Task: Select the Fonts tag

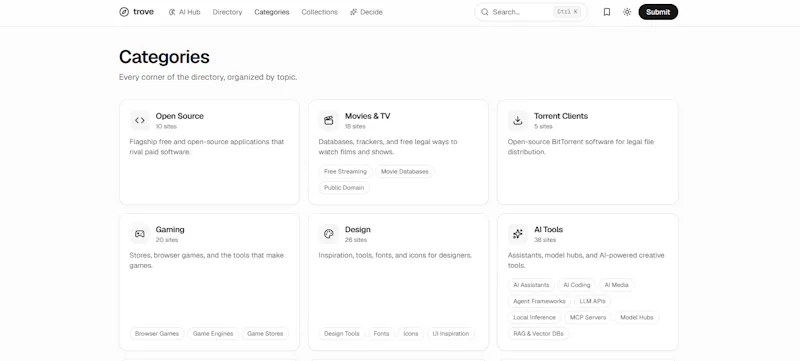Action: click(x=381, y=333)
